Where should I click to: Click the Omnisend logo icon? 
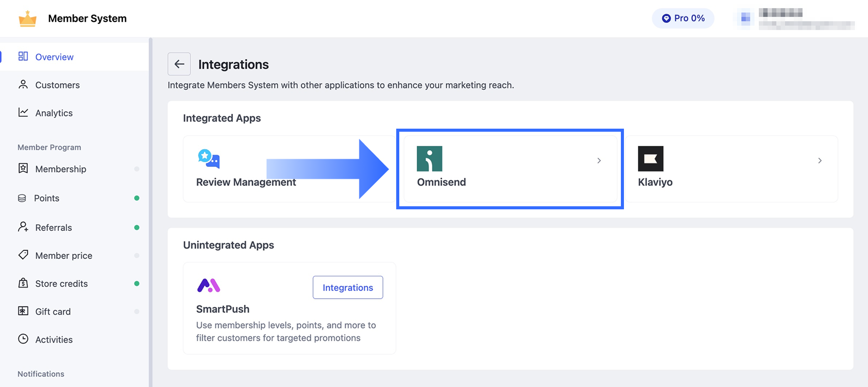(x=429, y=159)
